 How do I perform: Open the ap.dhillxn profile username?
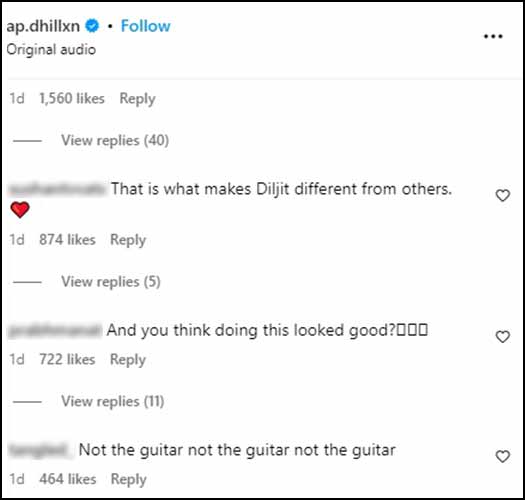43,26
